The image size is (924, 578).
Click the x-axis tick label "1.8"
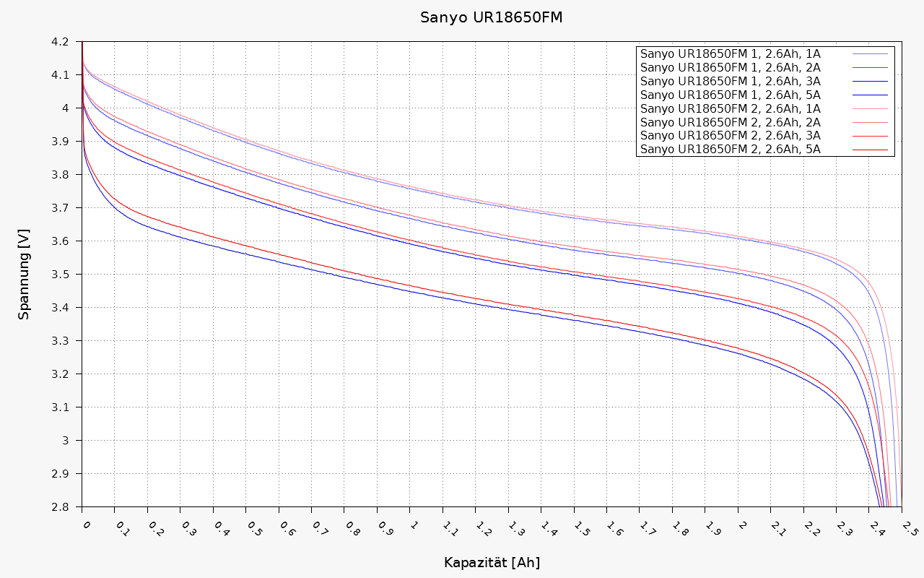click(x=680, y=529)
